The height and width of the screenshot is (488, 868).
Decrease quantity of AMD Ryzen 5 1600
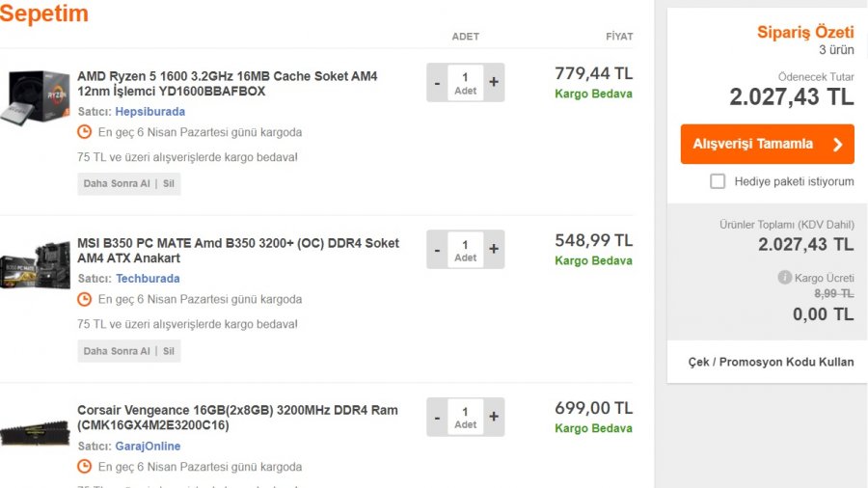437,83
